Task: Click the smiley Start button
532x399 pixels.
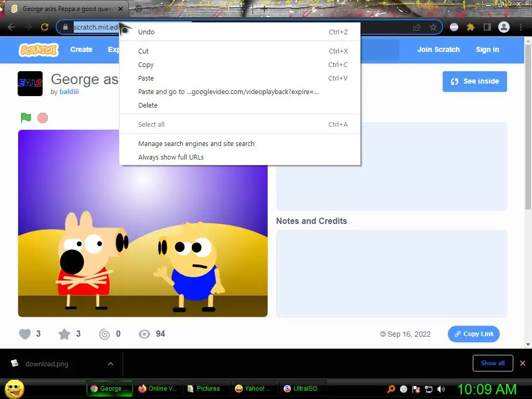Action: [x=15, y=389]
